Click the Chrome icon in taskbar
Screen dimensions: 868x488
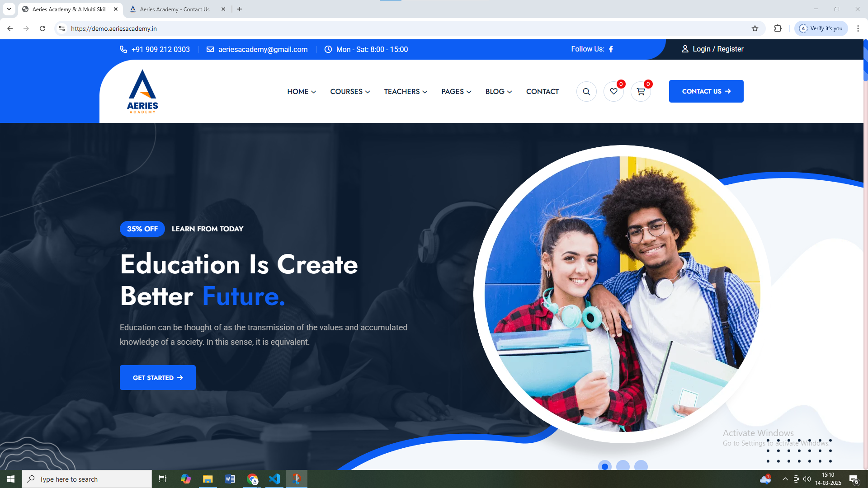[252, 479]
